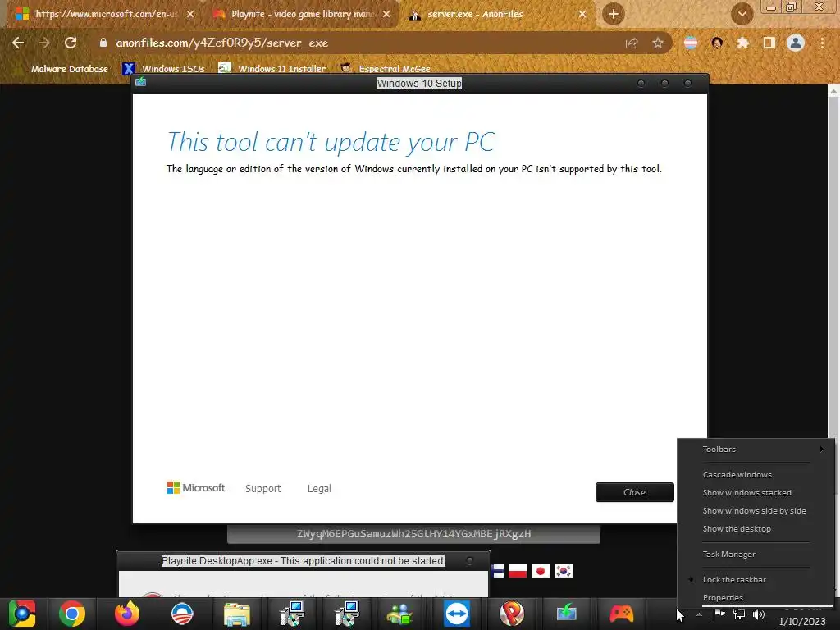Open the tab search dropdown
840x630 pixels.
(x=742, y=14)
